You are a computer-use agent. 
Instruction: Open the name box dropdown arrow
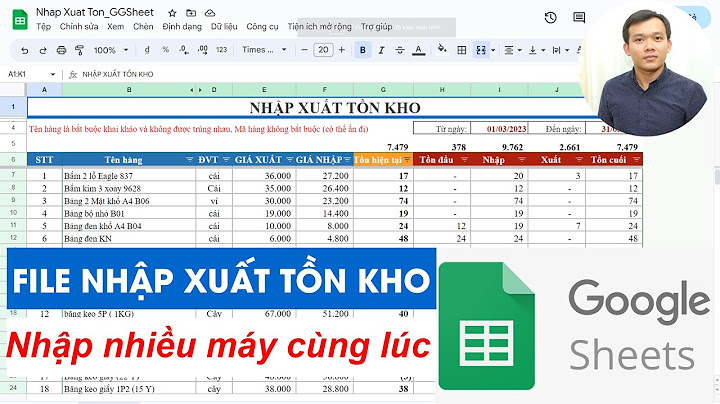point(53,74)
